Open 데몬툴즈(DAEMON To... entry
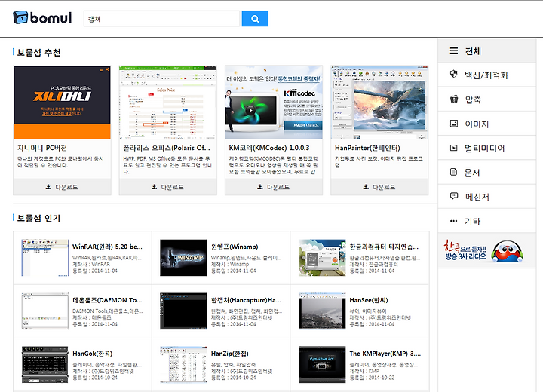Screen dimensions: 543x392 click(x=83, y=311)
